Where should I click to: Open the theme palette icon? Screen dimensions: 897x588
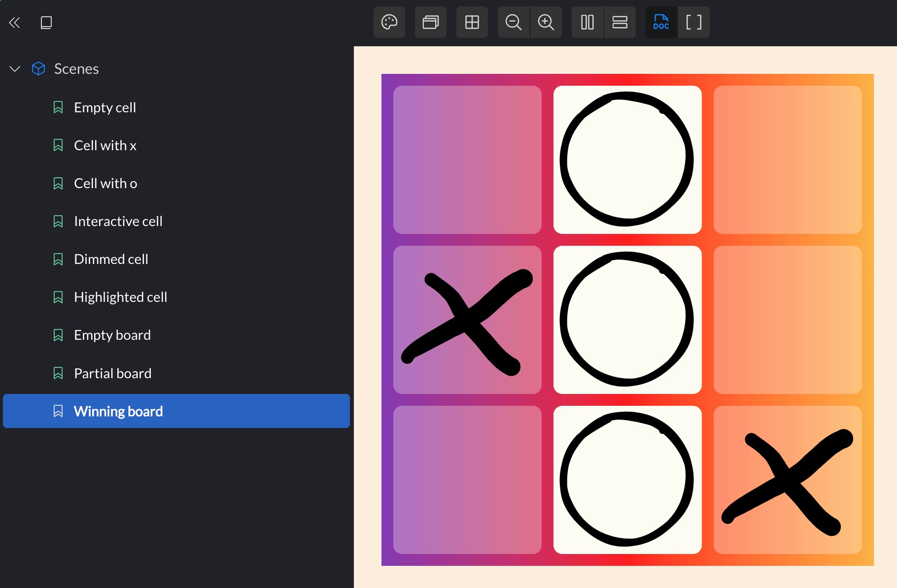[389, 22]
